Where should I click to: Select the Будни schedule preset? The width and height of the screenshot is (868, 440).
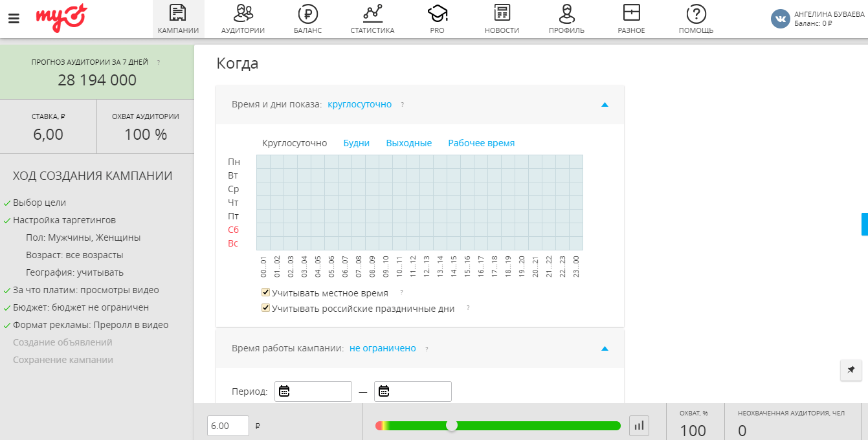(356, 142)
